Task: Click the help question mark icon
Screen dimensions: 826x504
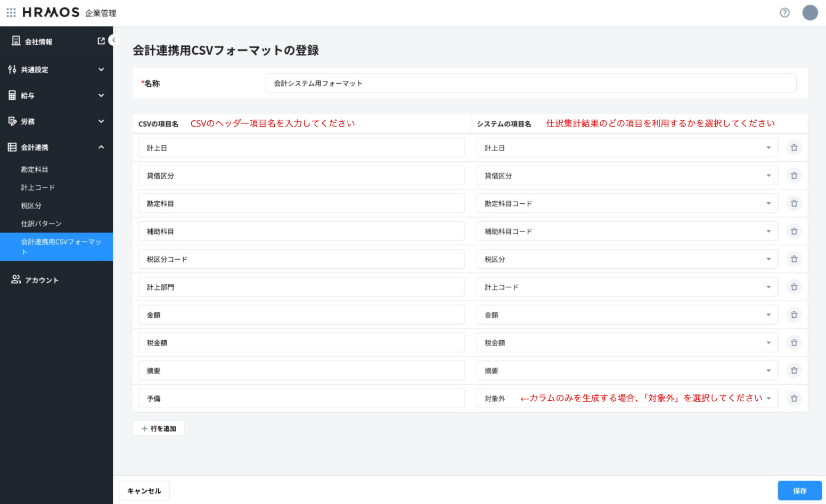Action: 784,13
